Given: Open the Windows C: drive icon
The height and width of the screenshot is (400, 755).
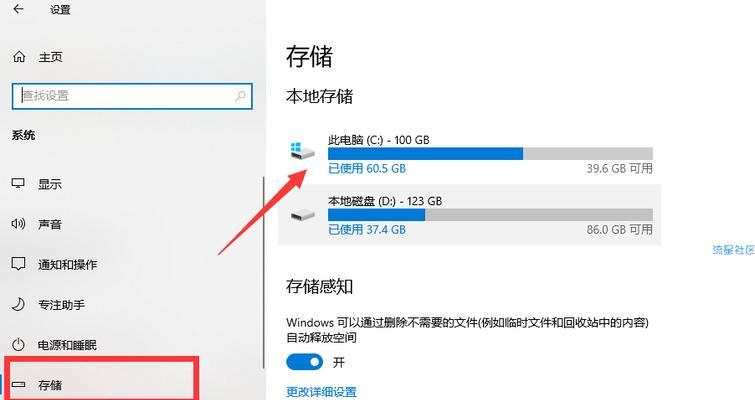Looking at the screenshot, I should click(302, 150).
